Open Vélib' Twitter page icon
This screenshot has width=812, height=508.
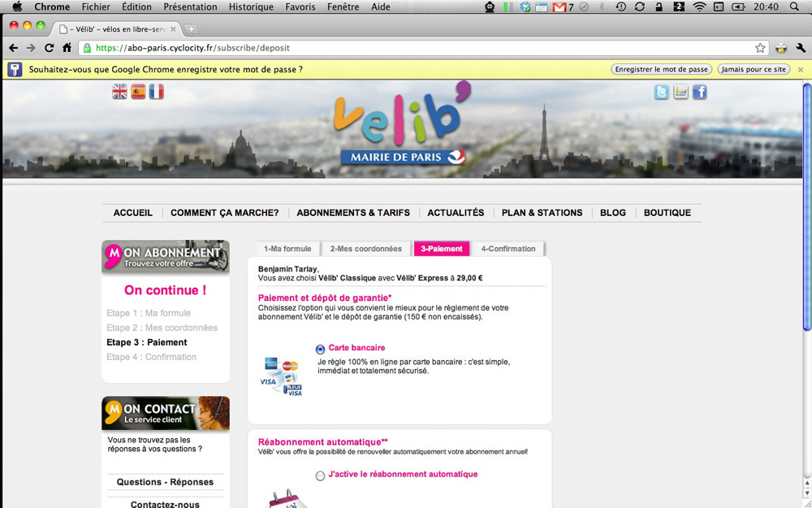coord(662,92)
